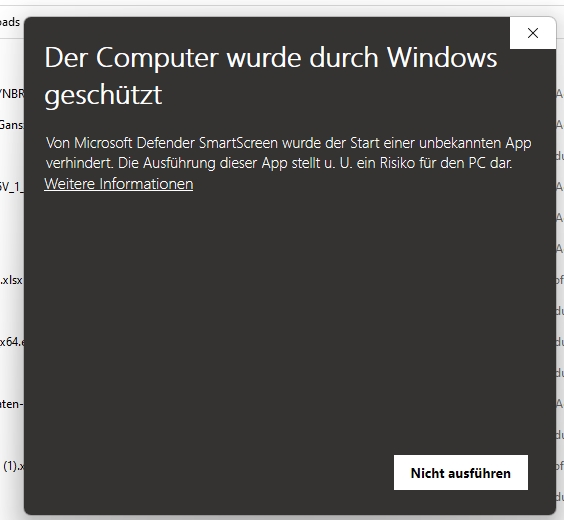Select the background file ending in '.xlsx'
564x520 pixels.
(12, 280)
